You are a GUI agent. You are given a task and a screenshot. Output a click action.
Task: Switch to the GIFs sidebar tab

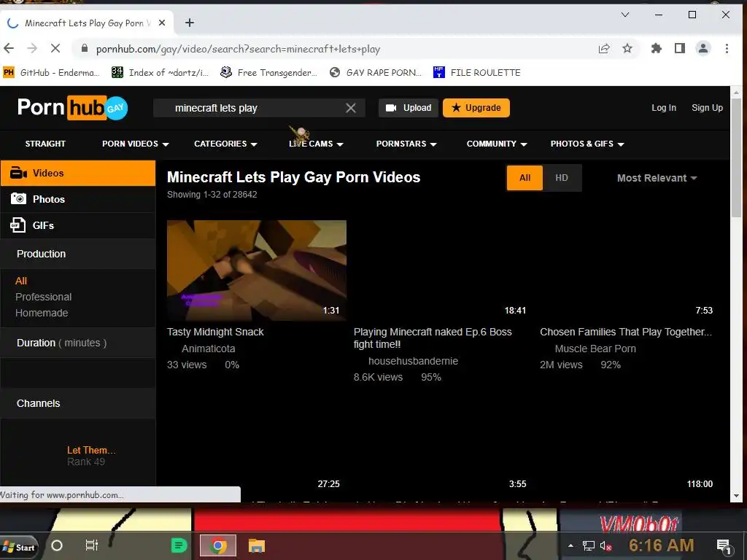point(77,225)
